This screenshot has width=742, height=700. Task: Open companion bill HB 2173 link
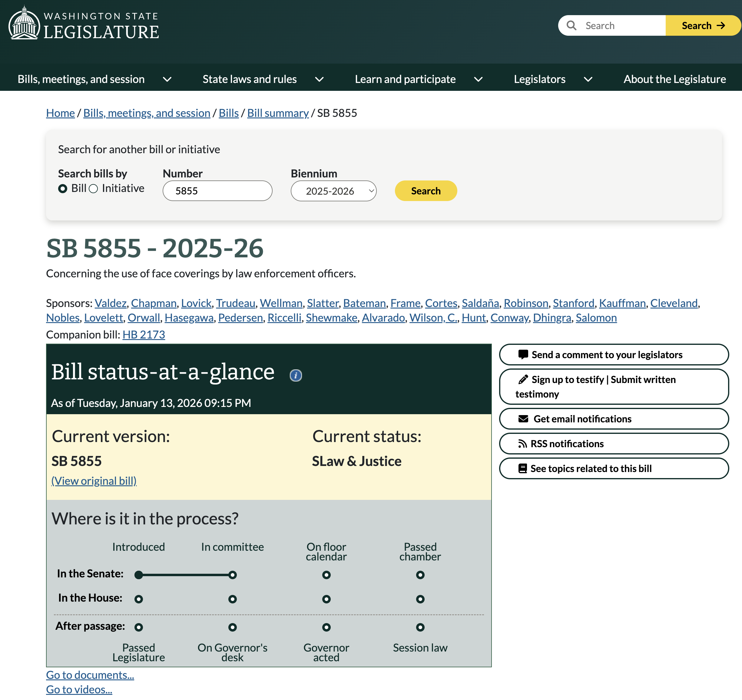point(144,335)
